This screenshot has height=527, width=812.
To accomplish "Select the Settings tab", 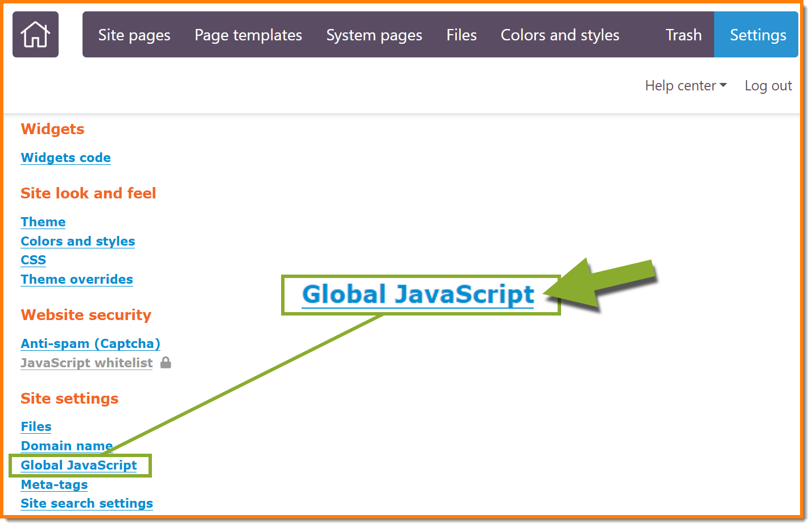I will click(757, 35).
